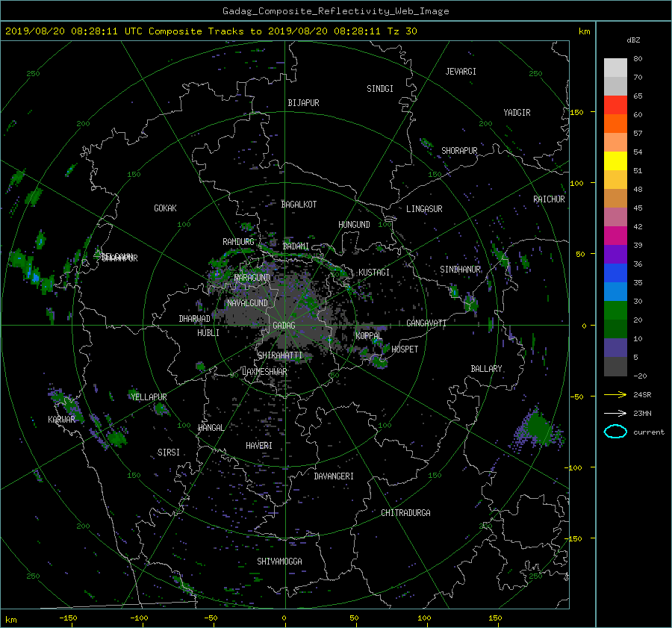
Task: Pick the magenta 39-42 dBZ color swatch
Action: [615, 236]
